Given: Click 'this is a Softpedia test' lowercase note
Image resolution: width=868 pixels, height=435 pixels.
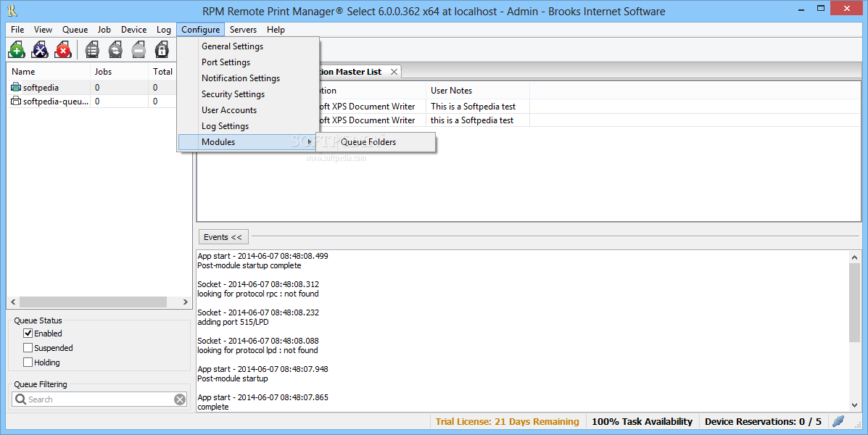Looking at the screenshot, I should point(472,120).
